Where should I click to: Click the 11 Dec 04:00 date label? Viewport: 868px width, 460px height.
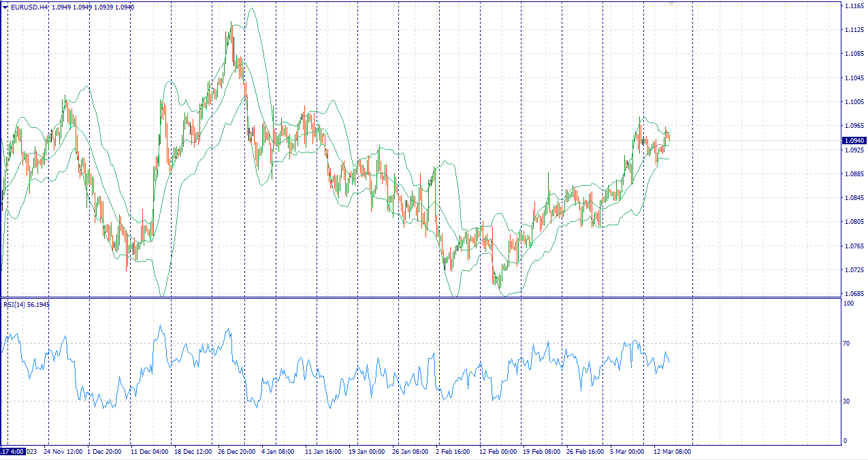tap(150, 451)
